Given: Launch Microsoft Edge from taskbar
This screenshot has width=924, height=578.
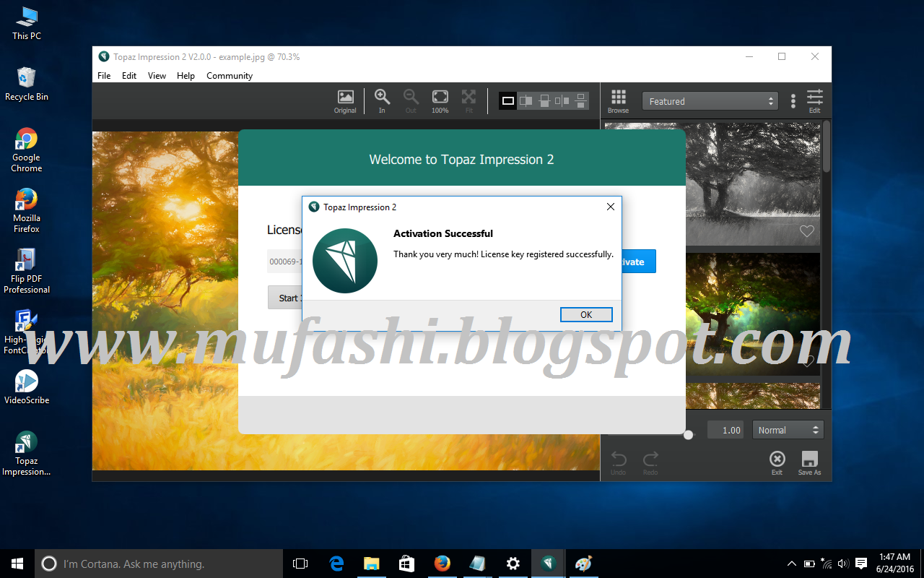Looking at the screenshot, I should tap(336, 564).
